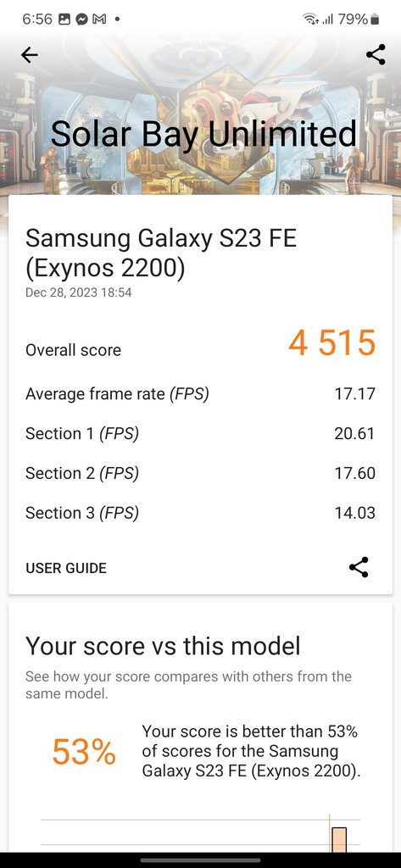Select the overall score 4 515
This screenshot has width=401, height=868.
pos(332,342)
